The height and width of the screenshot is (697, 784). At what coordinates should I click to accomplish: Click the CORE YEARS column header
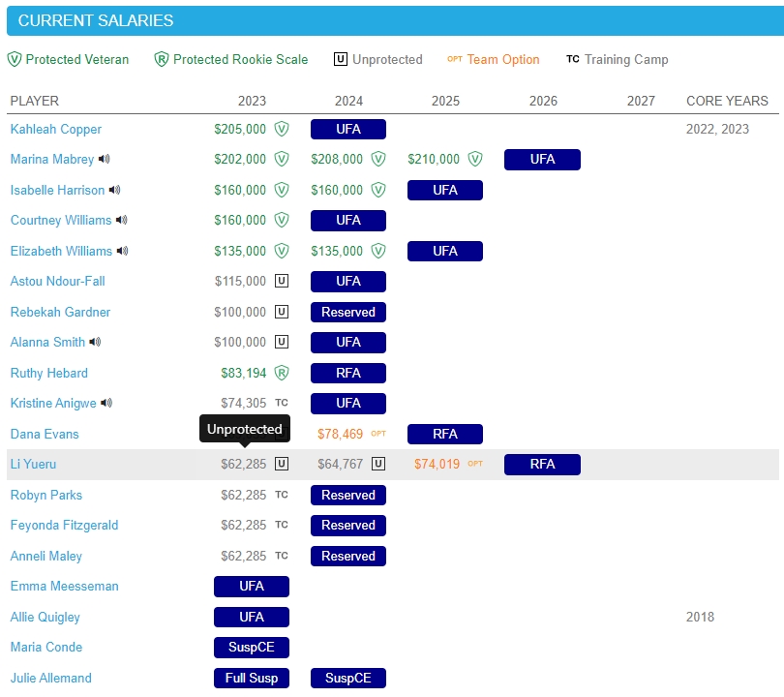point(727,101)
